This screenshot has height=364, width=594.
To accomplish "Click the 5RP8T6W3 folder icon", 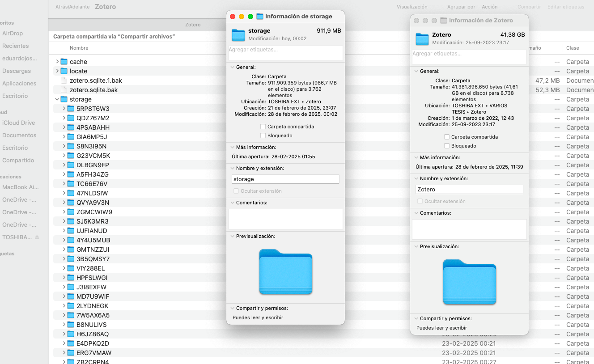I will pyautogui.click(x=71, y=109).
